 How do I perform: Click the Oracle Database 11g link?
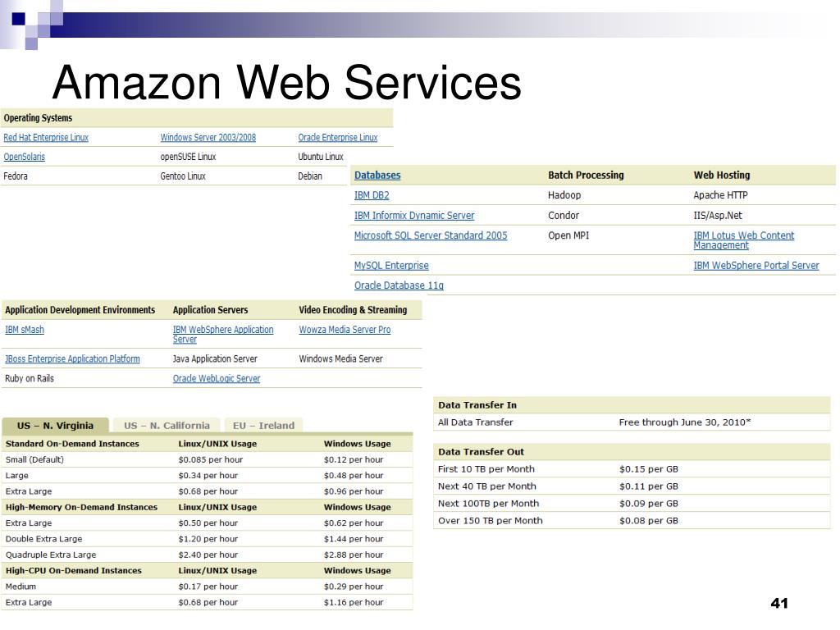399,285
